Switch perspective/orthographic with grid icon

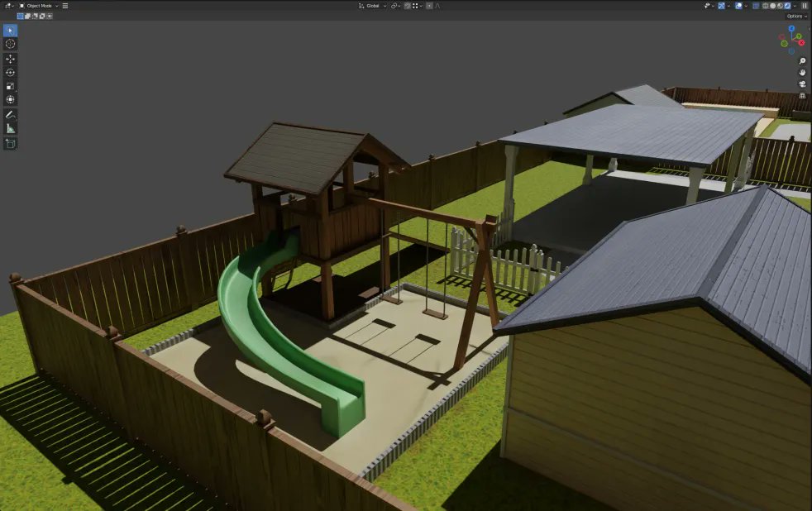click(802, 96)
